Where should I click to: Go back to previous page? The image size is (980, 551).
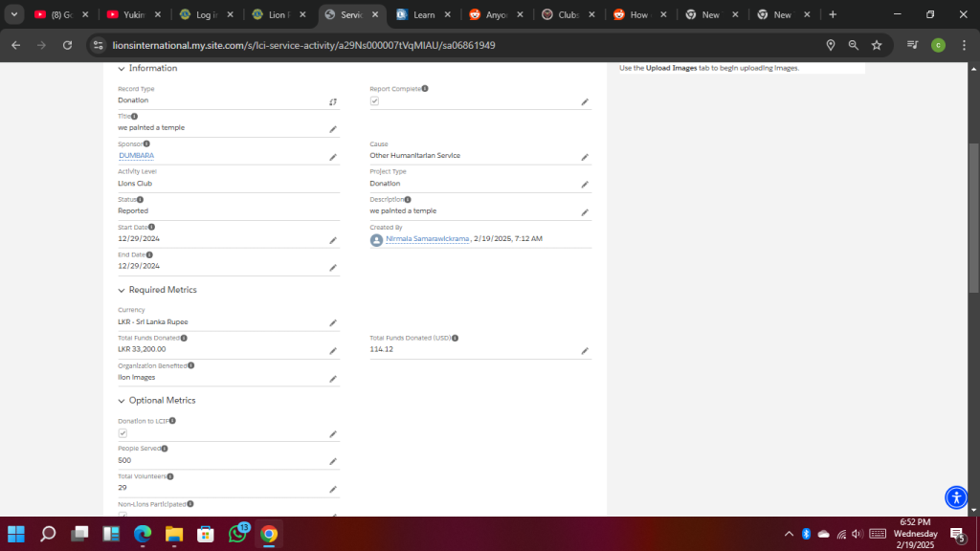pos(16,45)
